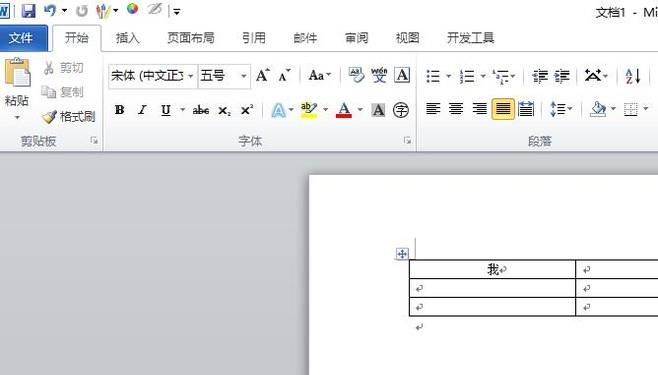This screenshot has height=375, width=658.
Task: Save the document with the floppy icon
Action: coord(28,10)
